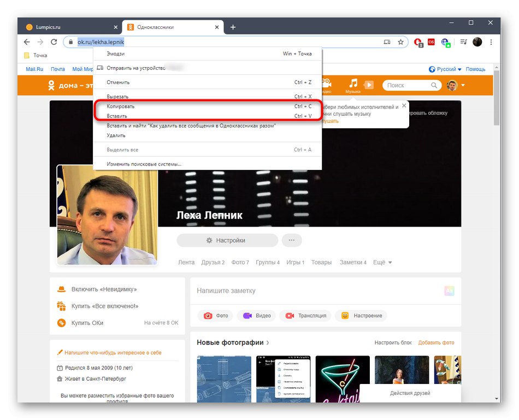The image size is (519, 420).
Task: Expand the Русский language selector
Action: (446, 69)
